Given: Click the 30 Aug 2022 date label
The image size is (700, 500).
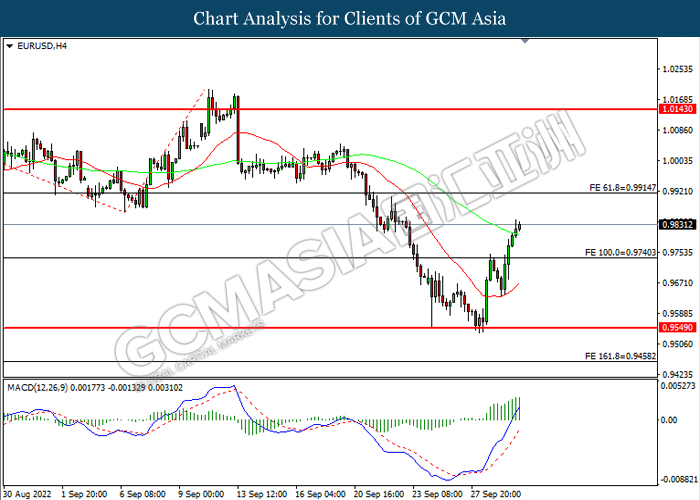Looking at the screenshot, I should tap(28, 494).
